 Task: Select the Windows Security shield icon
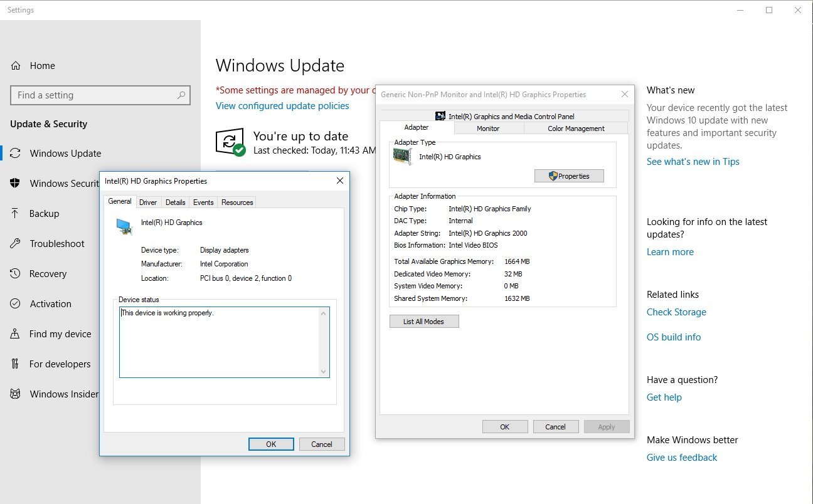tap(16, 184)
